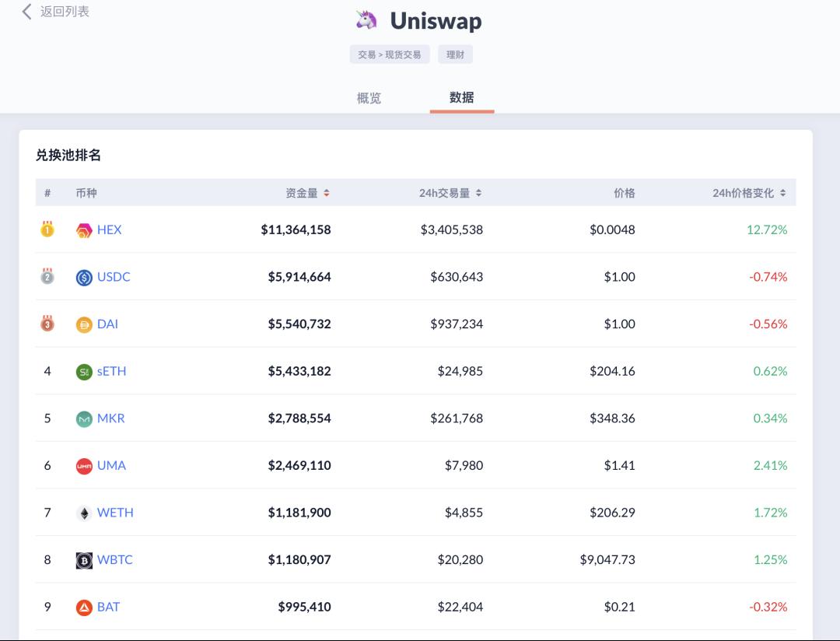Select the 数据 tab
Image resolution: width=840 pixels, height=641 pixels.
coord(461,97)
